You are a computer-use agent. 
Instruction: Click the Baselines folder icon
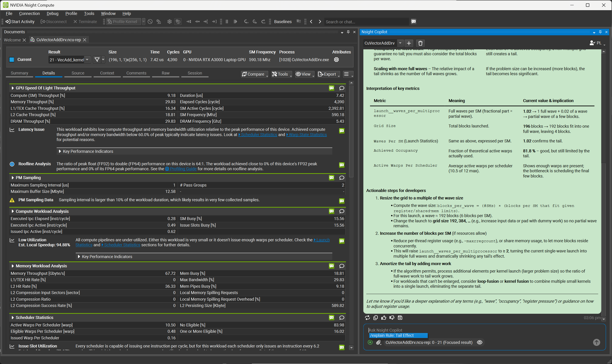[x=299, y=21]
